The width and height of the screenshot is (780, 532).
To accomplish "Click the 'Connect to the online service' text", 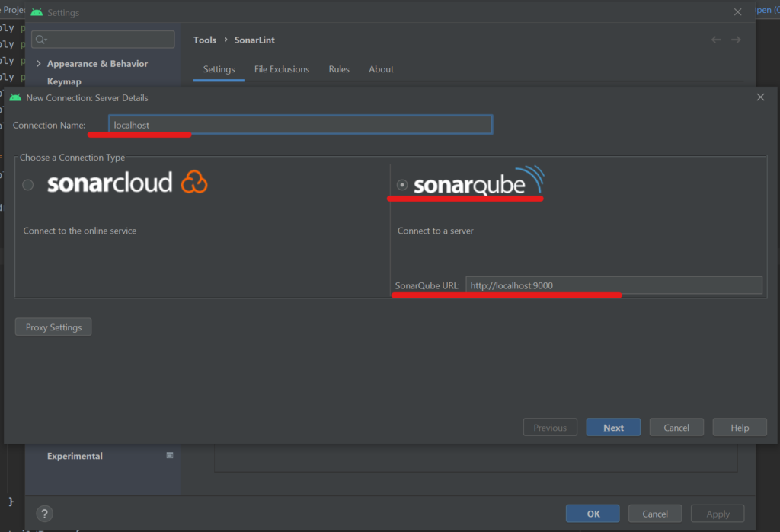I will 79,231.
